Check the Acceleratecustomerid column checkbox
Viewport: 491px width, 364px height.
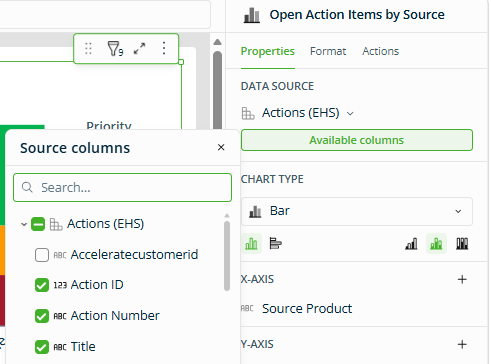pos(42,255)
